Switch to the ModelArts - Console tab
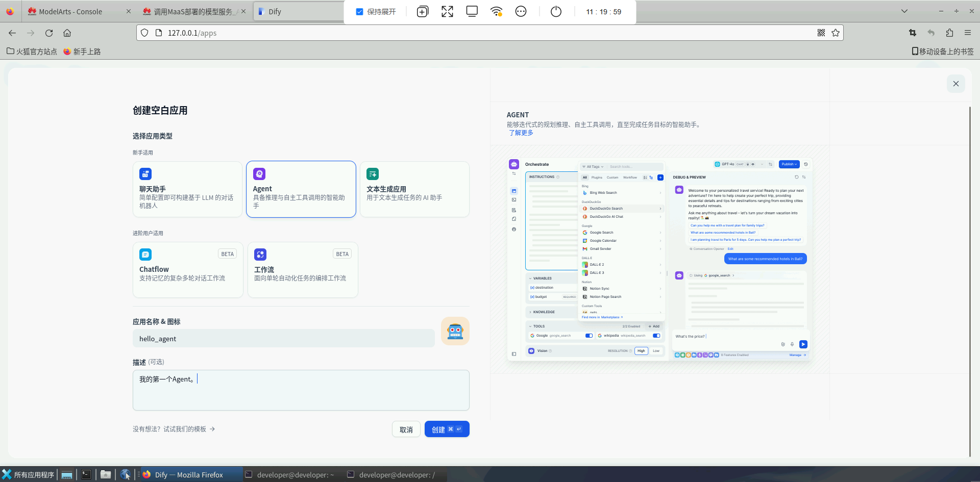 (70, 11)
